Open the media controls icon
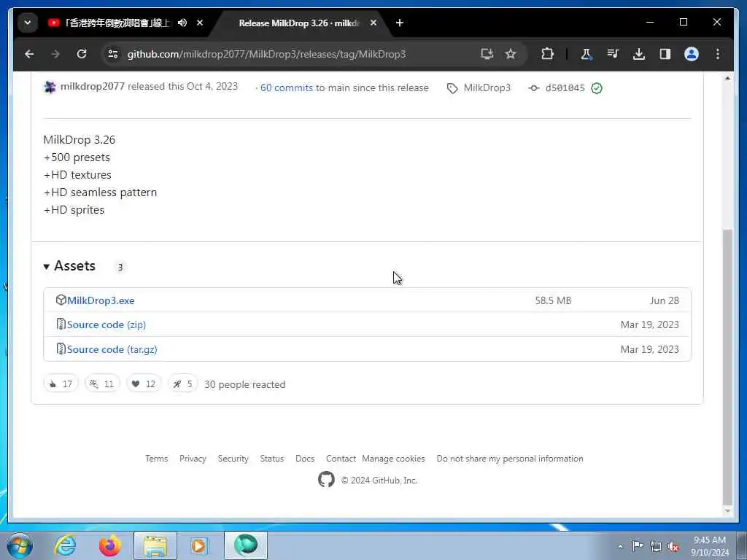This screenshot has height=560, width=747. click(613, 54)
